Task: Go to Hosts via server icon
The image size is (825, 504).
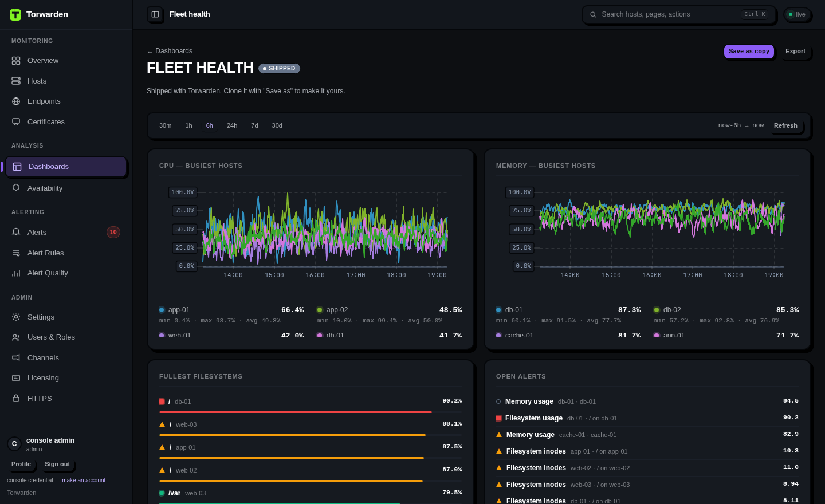Action: [x=16, y=81]
